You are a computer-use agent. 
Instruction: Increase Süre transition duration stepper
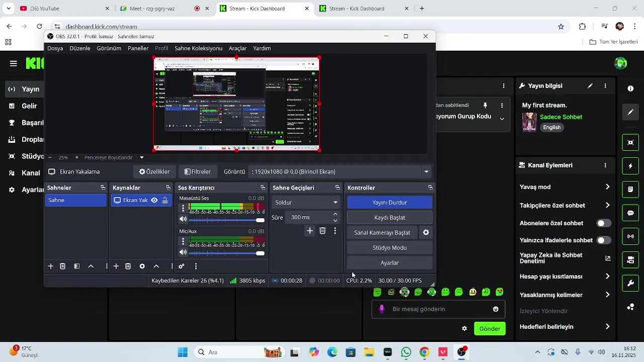pyautogui.click(x=336, y=214)
